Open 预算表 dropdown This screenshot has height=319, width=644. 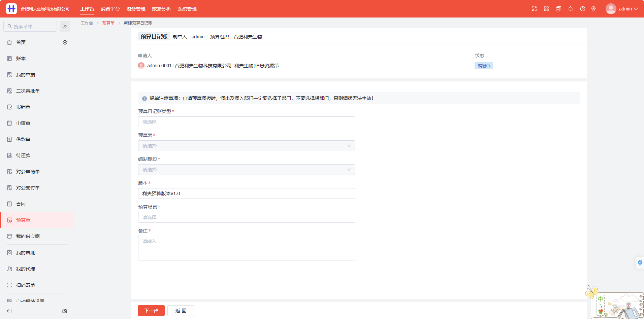247,146
